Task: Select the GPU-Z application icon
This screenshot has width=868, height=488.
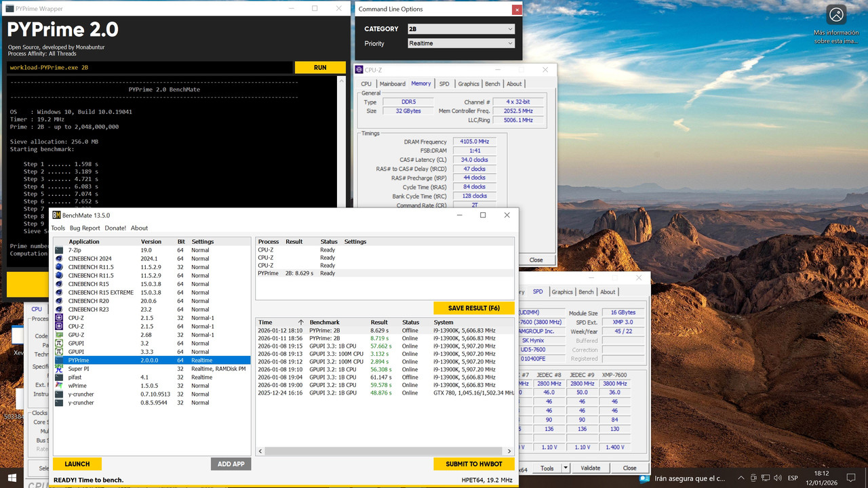Action: coord(60,335)
